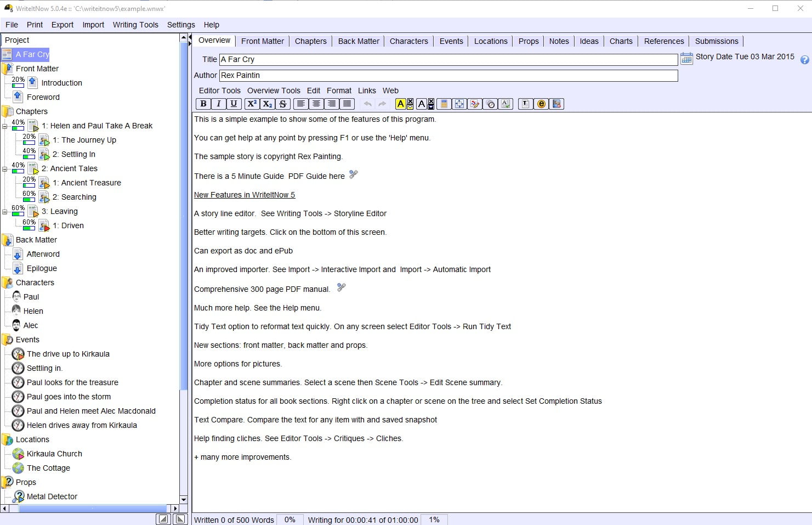
Task: Select the spell check icon on the toolbar
Action: point(505,104)
